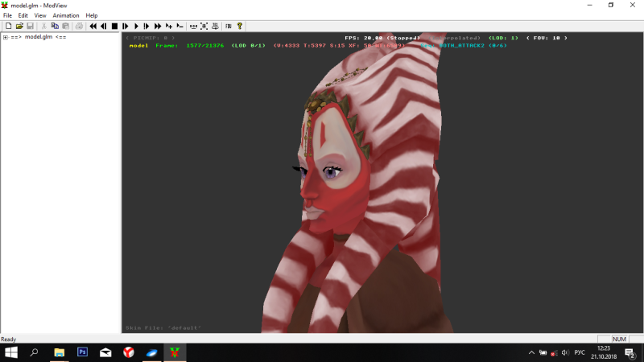The width and height of the screenshot is (644, 362).
Task: Open the taskbar search magnifier
Action: pyautogui.click(x=34, y=352)
